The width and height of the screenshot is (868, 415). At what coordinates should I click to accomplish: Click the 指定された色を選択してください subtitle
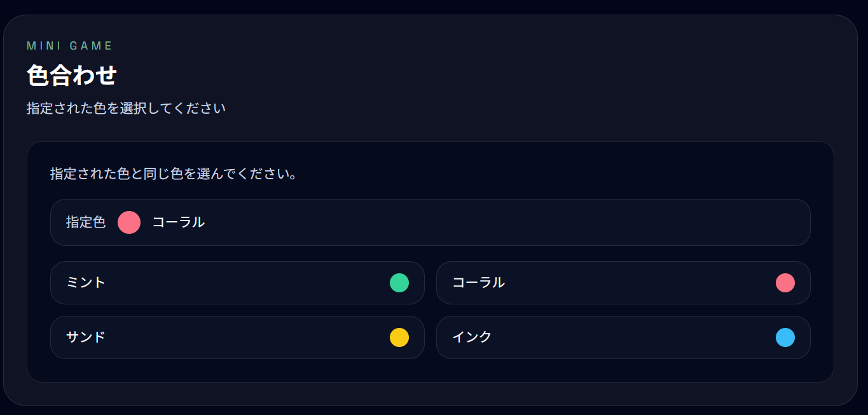126,109
